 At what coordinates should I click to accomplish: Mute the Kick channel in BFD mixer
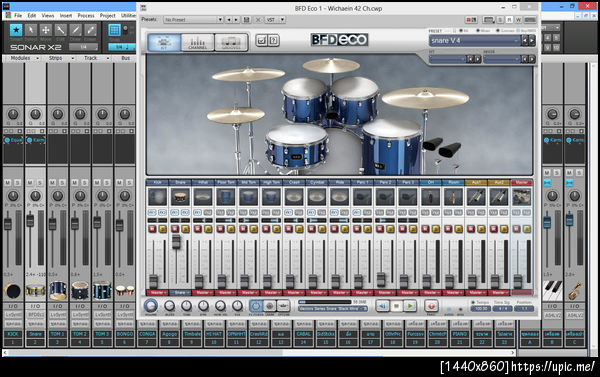[x=152, y=229]
